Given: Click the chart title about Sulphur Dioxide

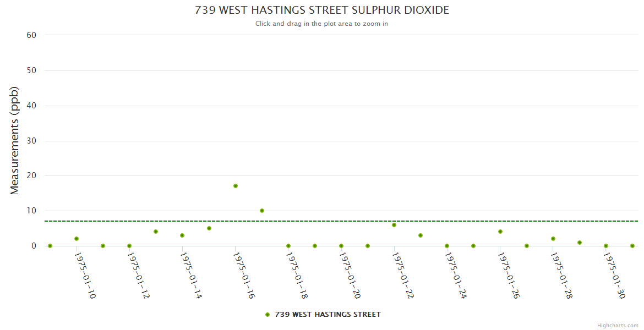Looking at the screenshot, I should [322, 10].
